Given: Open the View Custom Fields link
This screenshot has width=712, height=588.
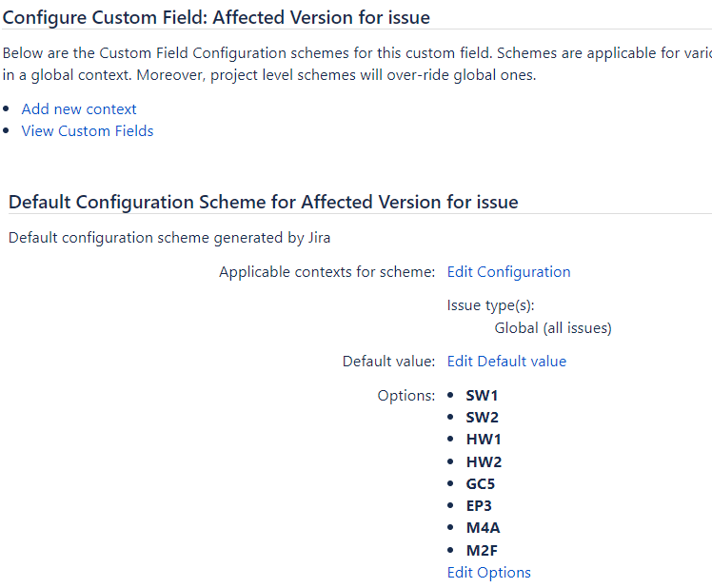Looking at the screenshot, I should coord(88,131).
